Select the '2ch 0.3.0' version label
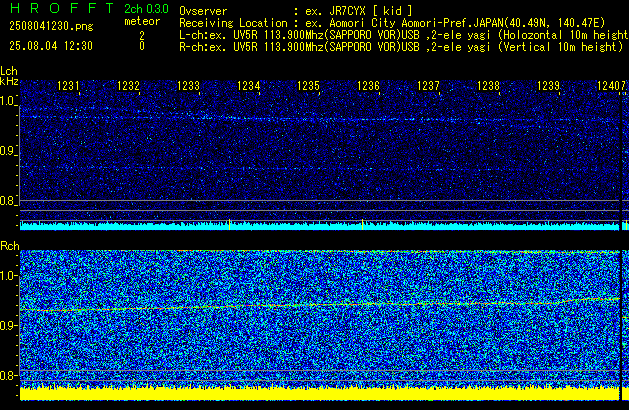Viewport: 629px width, 410px height. [146, 9]
